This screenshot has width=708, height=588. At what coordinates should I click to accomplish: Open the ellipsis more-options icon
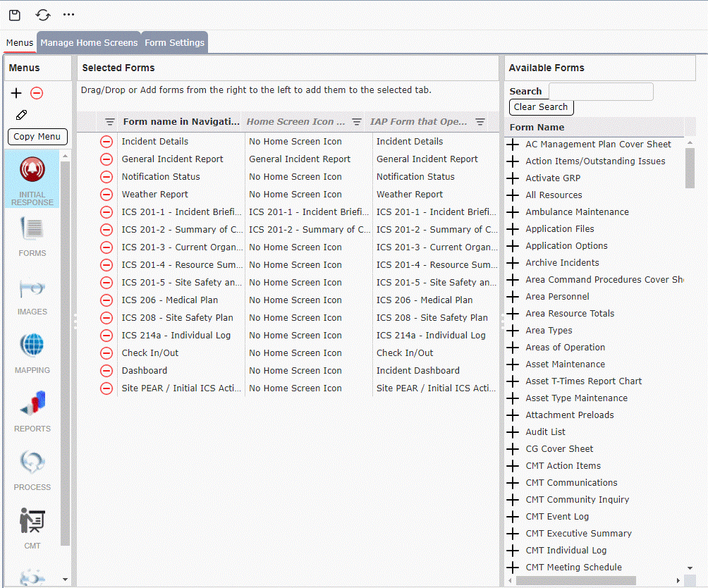coord(68,14)
